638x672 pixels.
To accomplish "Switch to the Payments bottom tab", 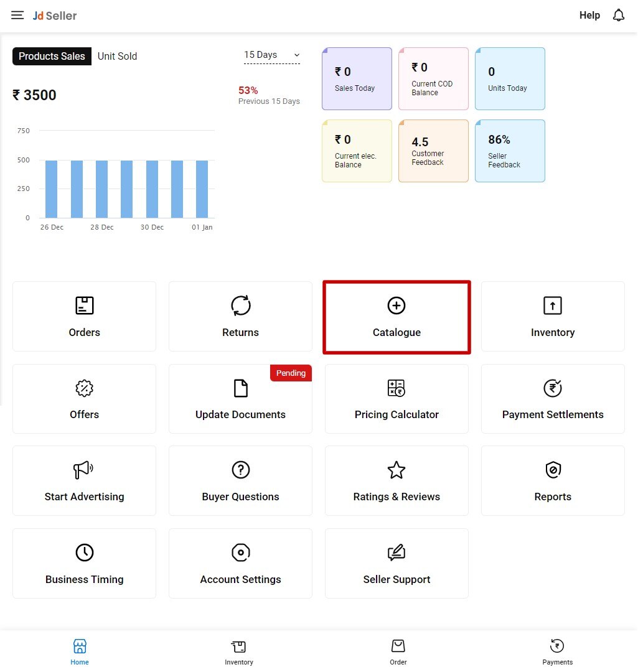I will [557, 651].
